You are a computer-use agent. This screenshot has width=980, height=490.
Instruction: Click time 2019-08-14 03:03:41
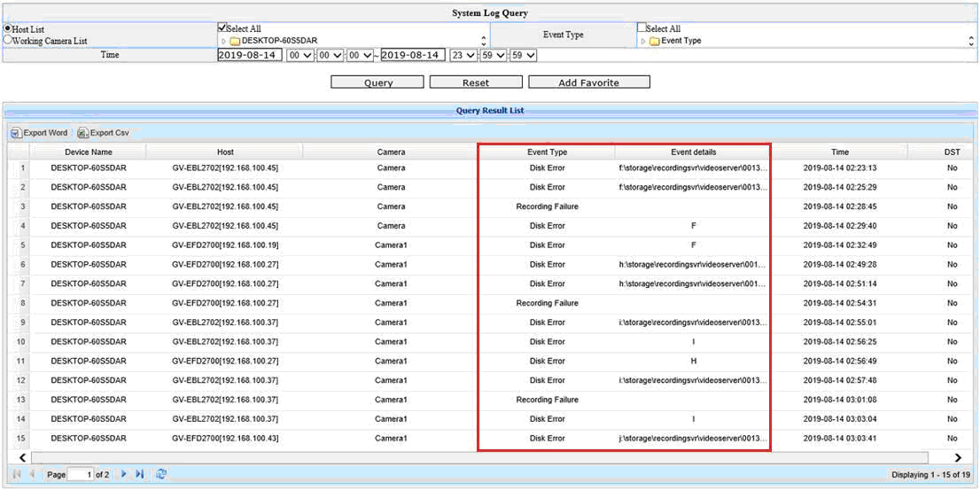[x=840, y=439]
